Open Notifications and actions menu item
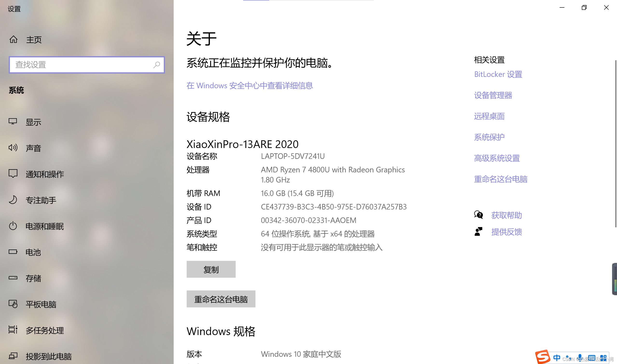The height and width of the screenshot is (364, 617). pyautogui.click(x=45, y=174)
